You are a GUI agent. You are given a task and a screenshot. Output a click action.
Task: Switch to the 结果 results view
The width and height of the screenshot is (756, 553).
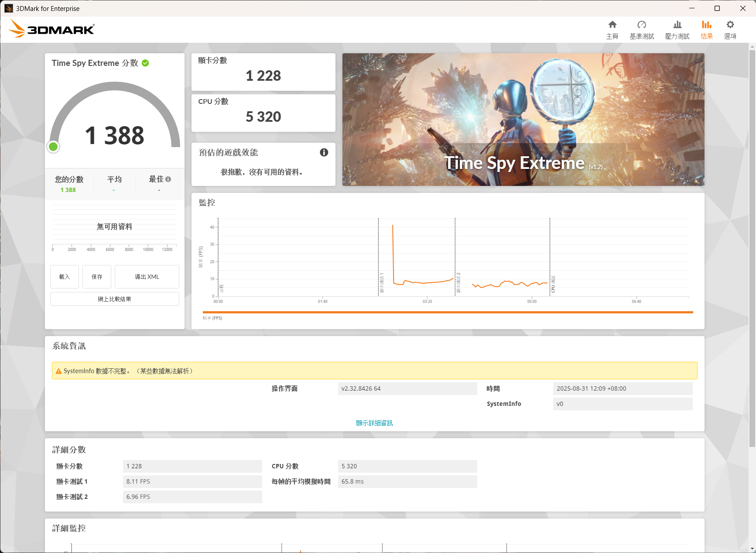pos(707,30)
